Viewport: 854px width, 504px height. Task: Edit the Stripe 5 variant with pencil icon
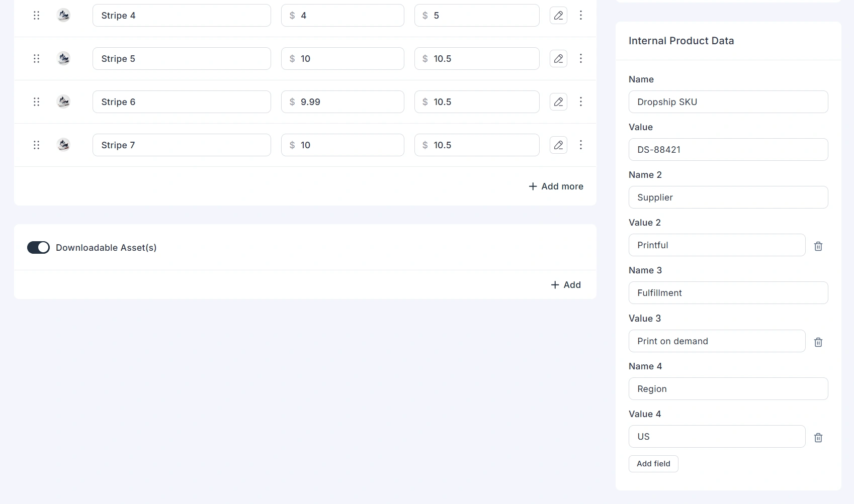(558, 59)
